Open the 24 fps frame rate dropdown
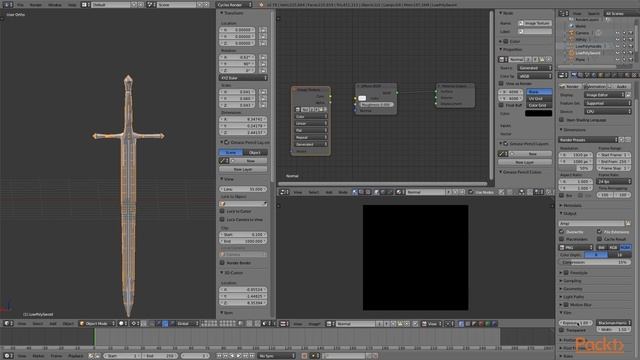 click(613, 181)
